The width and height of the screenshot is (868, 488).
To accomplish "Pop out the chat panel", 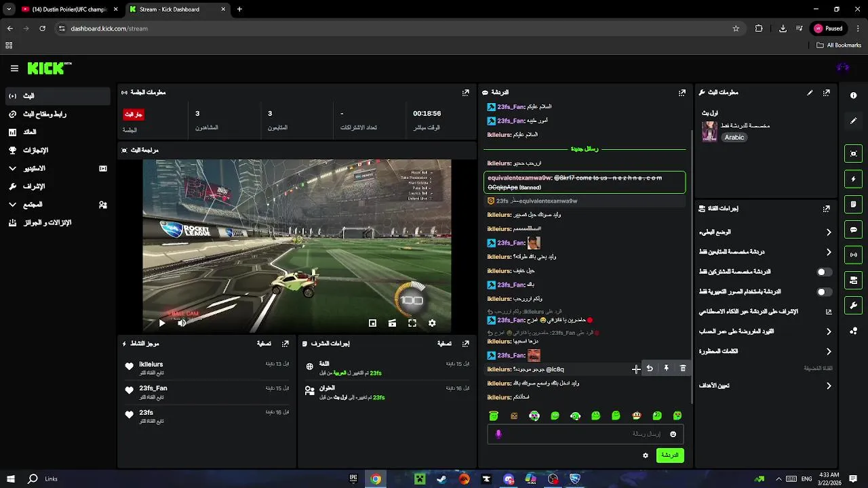I will coord(682,93).
